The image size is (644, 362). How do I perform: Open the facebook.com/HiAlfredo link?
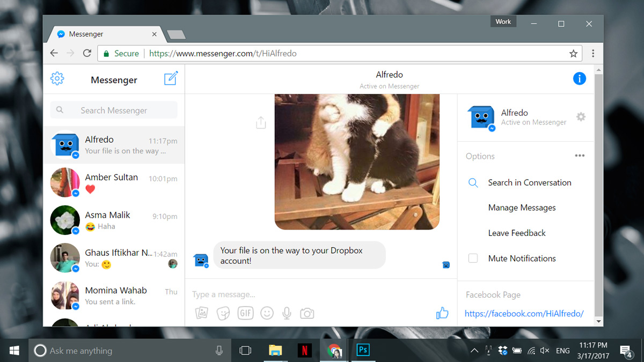[524, 314]
